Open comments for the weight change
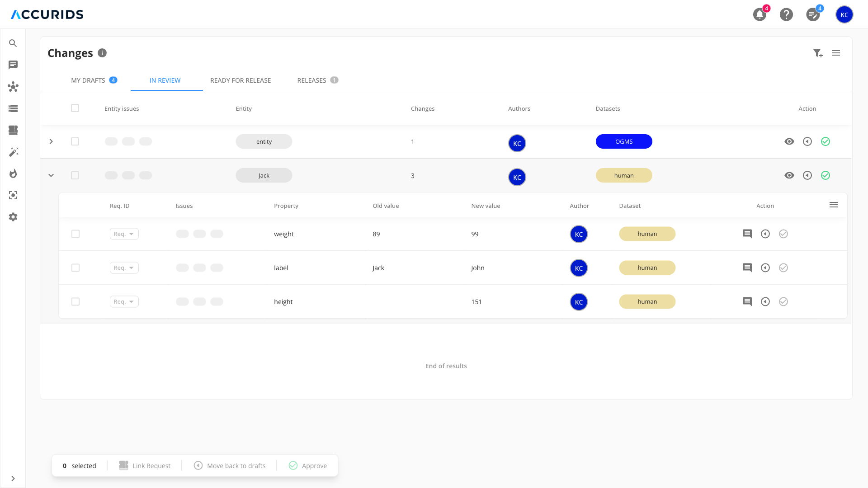The image size is (868, 488). click(x=747, y=234)
